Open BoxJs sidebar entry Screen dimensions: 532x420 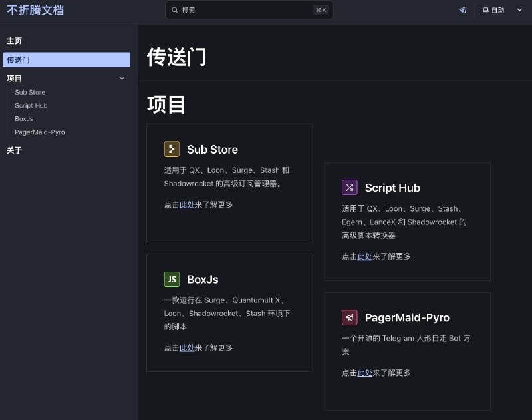[x=24, y=119]
